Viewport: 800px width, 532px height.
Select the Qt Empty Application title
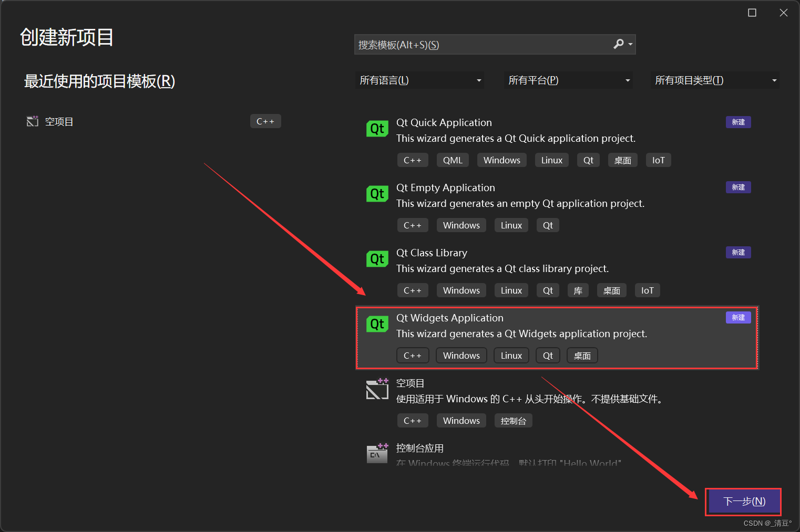(446, 187)
